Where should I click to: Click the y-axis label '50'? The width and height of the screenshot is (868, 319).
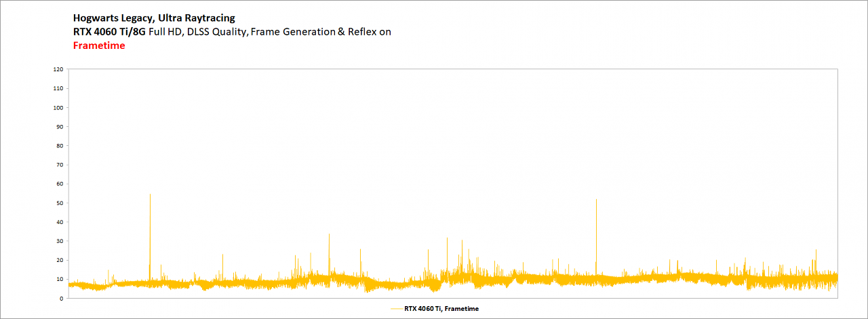(60, 203)
